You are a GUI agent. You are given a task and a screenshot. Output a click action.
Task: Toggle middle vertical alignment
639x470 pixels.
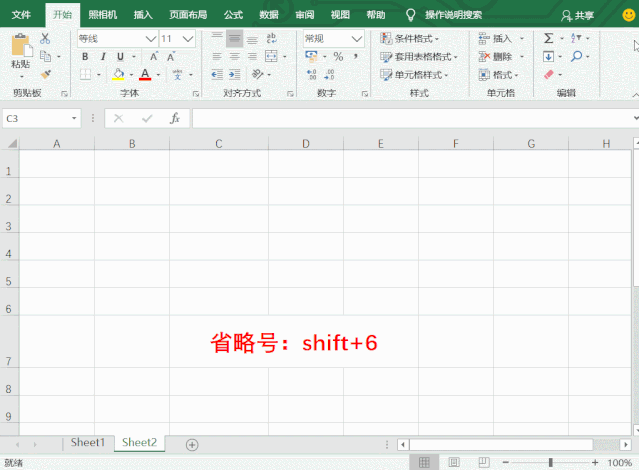(235, 38)
